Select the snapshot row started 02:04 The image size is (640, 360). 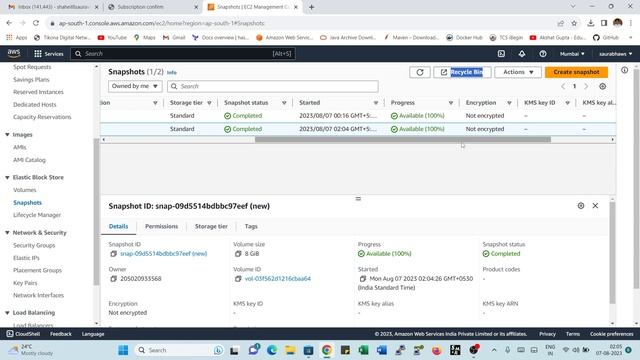(358, 129)
